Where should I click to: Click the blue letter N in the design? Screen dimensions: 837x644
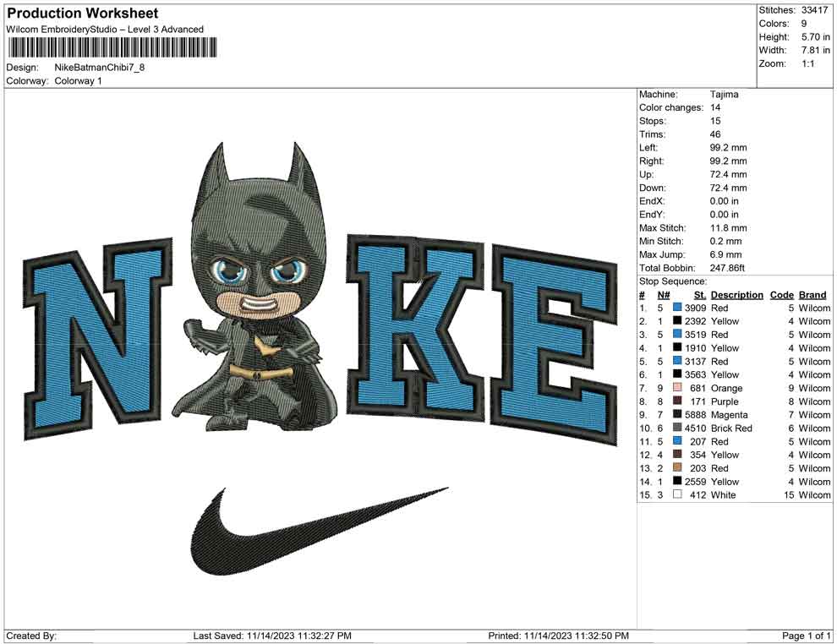tap(98, 339)
